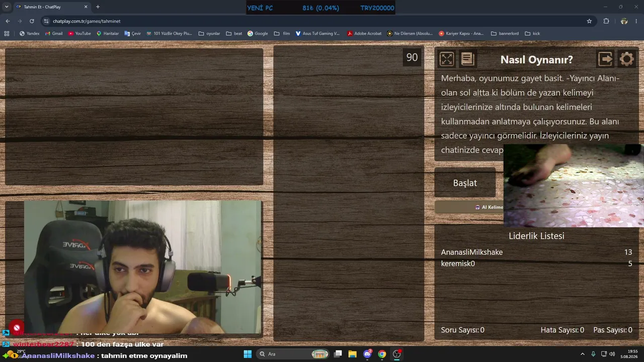Open a new browser tab
The width and height of the screenshot is (644, 362).
click(x=98, y=7)
